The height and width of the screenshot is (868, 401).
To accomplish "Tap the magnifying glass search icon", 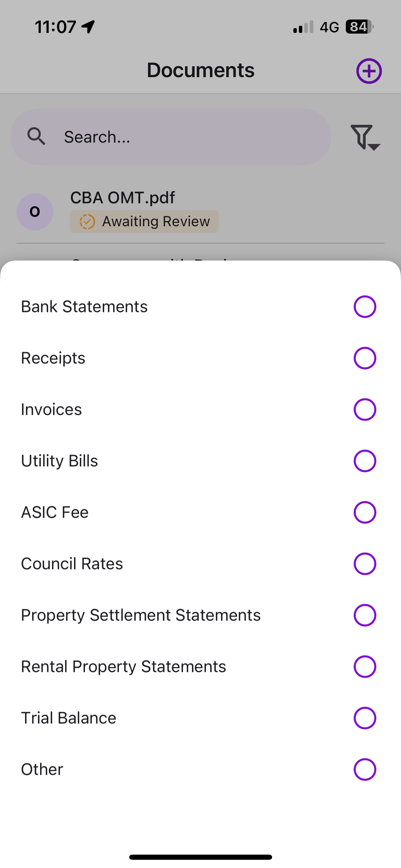I will (x=36, y=136).
